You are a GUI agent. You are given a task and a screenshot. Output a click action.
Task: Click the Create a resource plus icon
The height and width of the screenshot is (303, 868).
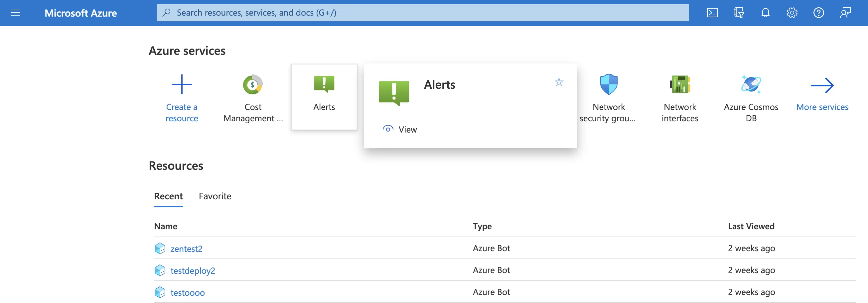click(x=182, y=84)
